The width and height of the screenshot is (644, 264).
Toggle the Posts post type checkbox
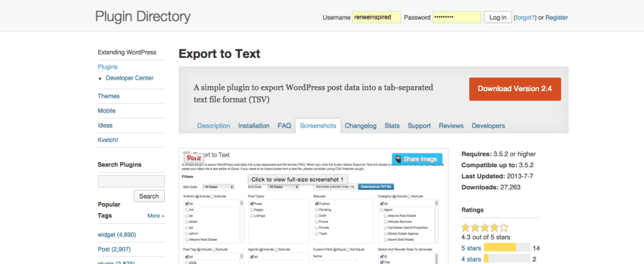coord(251,204)
